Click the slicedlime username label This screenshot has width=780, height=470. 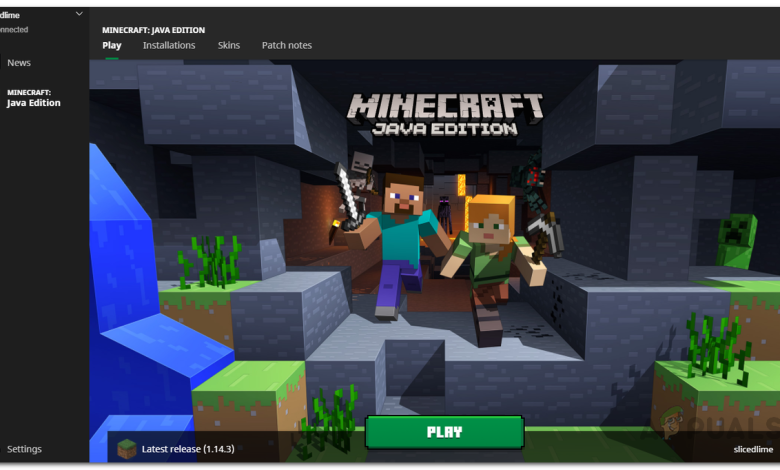coord(753,449)
